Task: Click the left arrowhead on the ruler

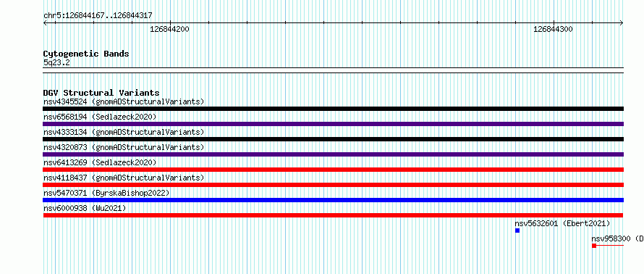Action: coord(45,22)
